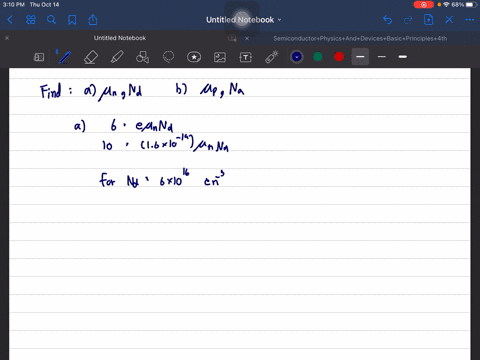This screenshot has height=360, width=480.
Task: Select the Lasso tool
Action: click(x=168, y=57)
